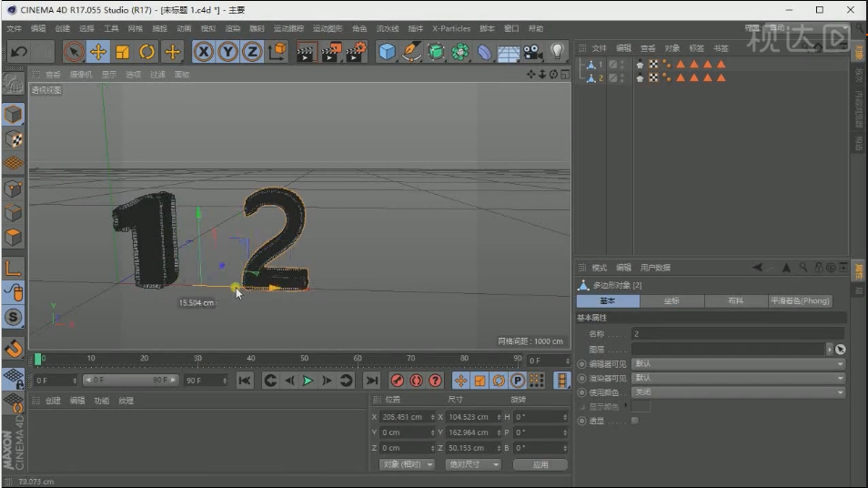The width and height of the screenshot is (868, 488).
Task: Click the coordinate system cube icon
Action: pos(278,52)
